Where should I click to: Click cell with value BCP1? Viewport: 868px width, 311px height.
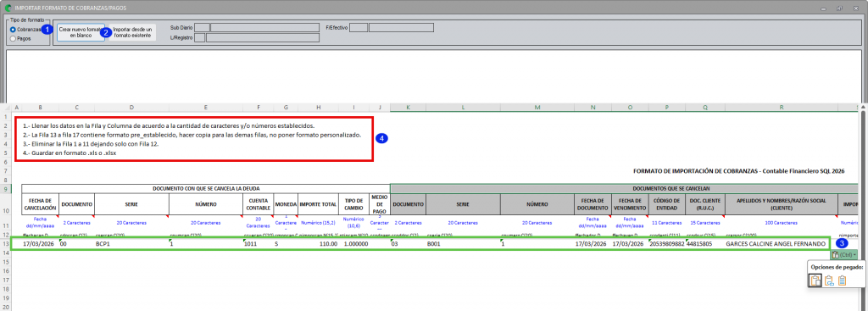tap(131, 243)
